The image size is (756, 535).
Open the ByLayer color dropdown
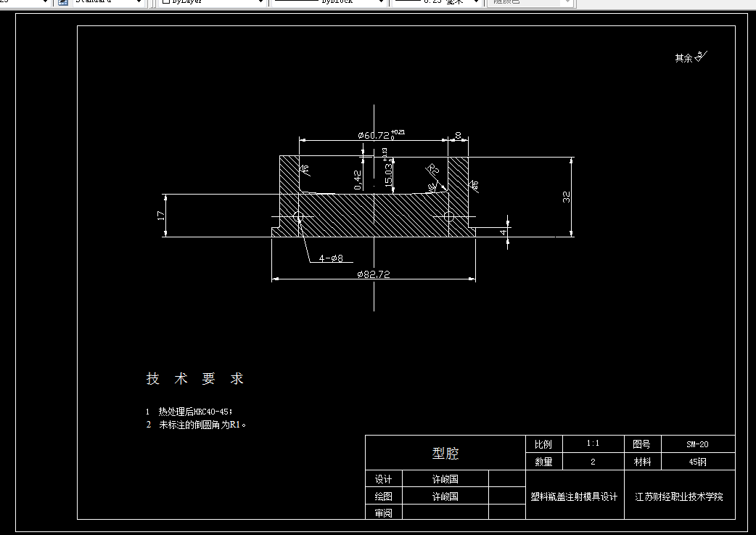pyautogui.click(x=213, y=2)
